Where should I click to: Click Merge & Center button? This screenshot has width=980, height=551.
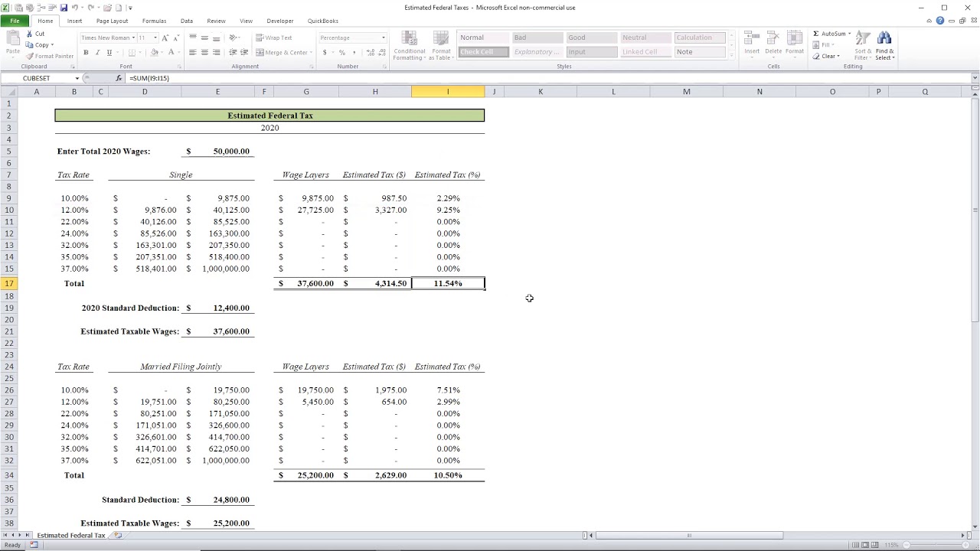(x=282, y=52)
